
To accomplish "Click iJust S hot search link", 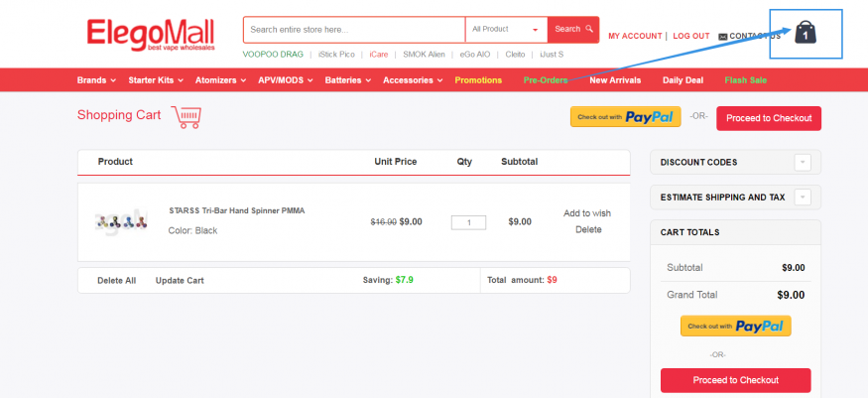I will [552, 55].
